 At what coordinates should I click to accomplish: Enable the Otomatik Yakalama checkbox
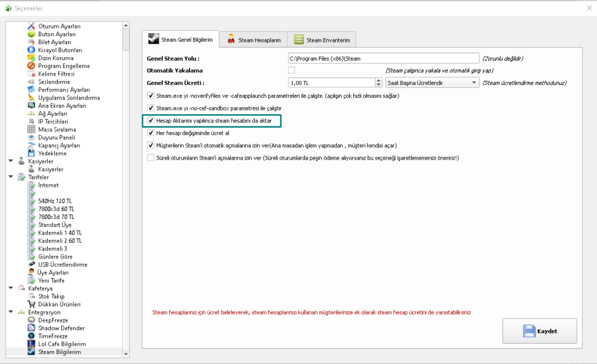[x=292, y=70]
